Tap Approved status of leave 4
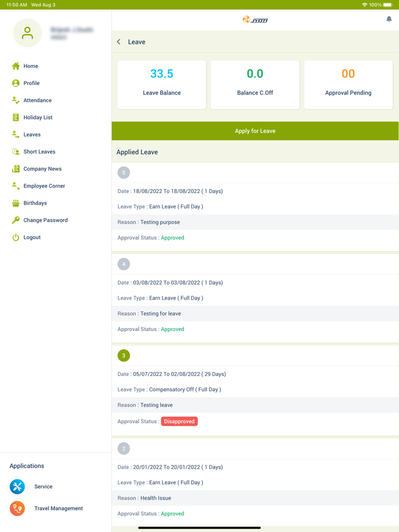 point(173,329)
